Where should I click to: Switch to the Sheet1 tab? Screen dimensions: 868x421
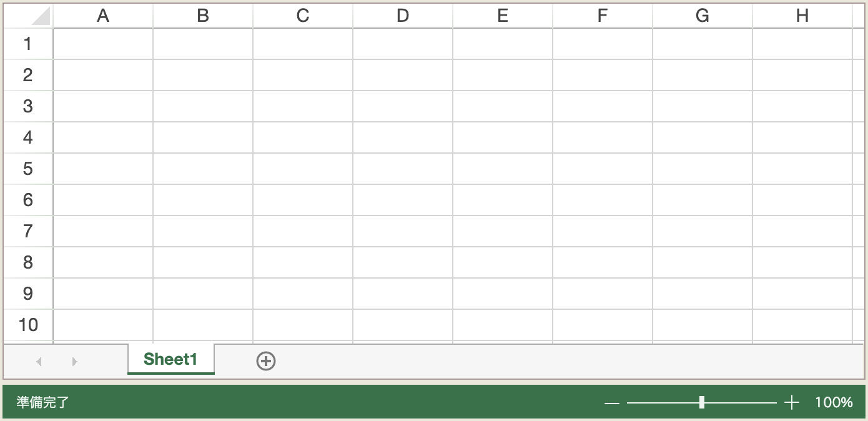click(x=170, y=359)
